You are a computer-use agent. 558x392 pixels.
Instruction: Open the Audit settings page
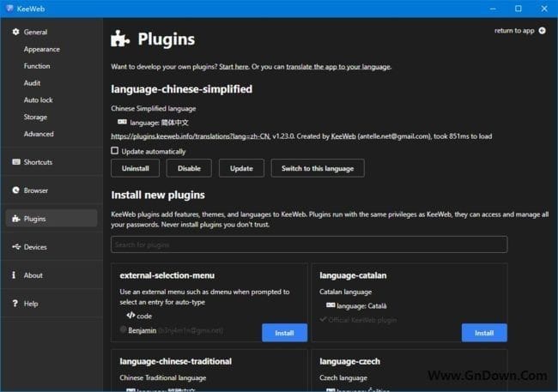coord(32,83)
